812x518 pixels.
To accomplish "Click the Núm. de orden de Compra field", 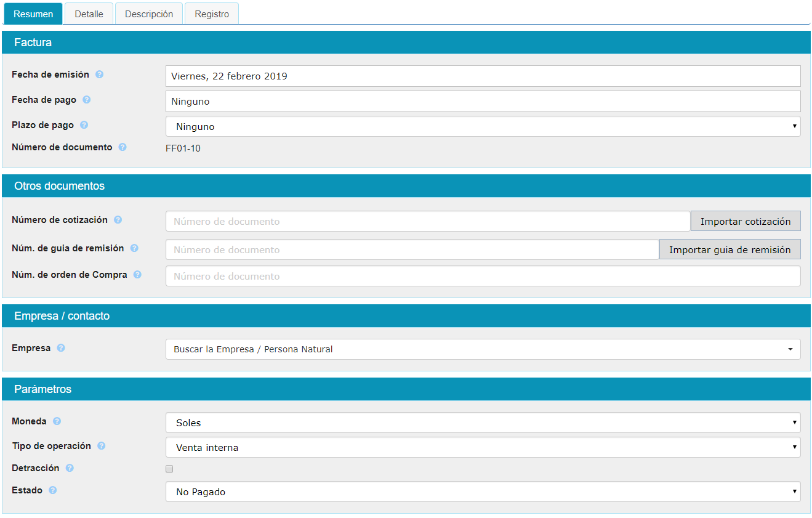I will click(483, 276).
